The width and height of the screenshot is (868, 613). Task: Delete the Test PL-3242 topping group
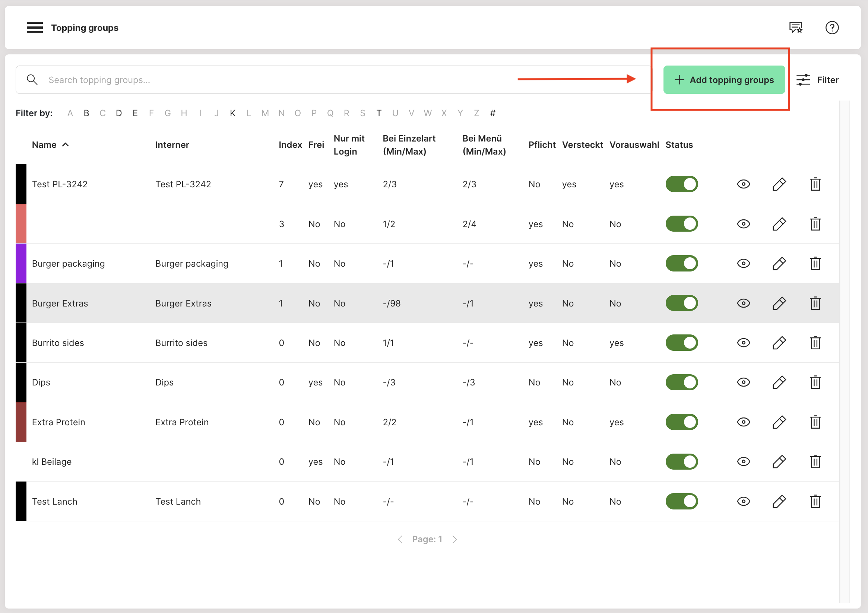pyautogui.click(x=815, y=184)
